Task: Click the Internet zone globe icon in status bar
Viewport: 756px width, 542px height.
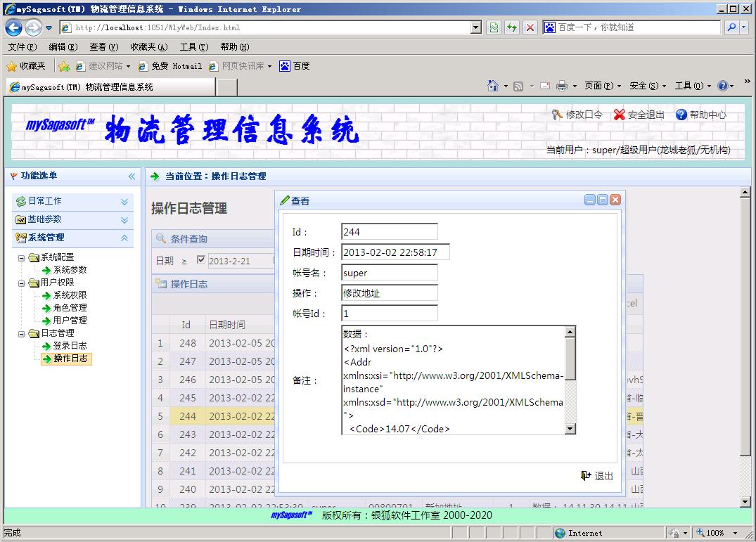Action: pyautogui.click(x=560, y=533)
